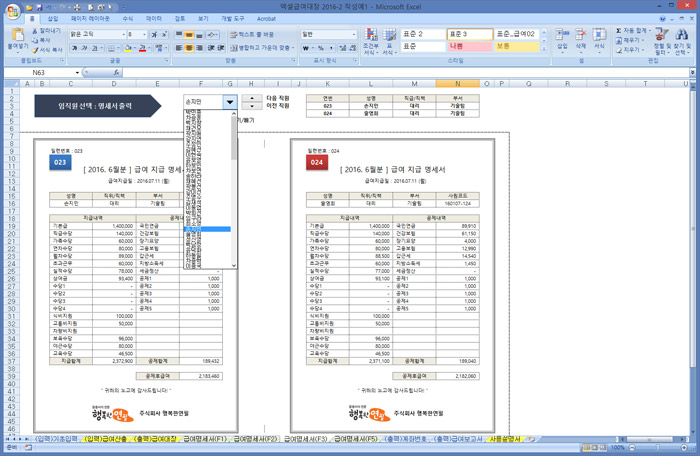Open the Excel help icon
This screenshot has height=456, width=700.
pyautogui.click(x=662, y=19)
